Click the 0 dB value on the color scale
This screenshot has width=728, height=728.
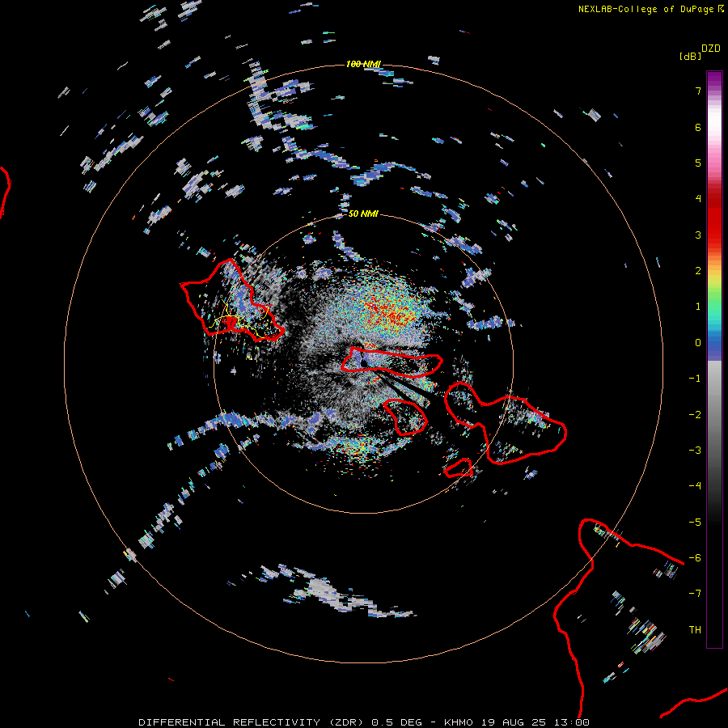click(x=698, y=343)
